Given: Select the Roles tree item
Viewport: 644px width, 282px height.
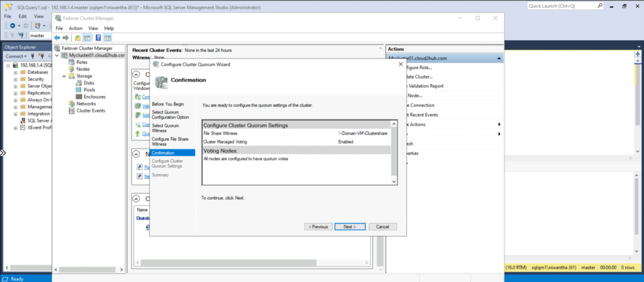Looking at the screenshot, I should pos(82,62).
